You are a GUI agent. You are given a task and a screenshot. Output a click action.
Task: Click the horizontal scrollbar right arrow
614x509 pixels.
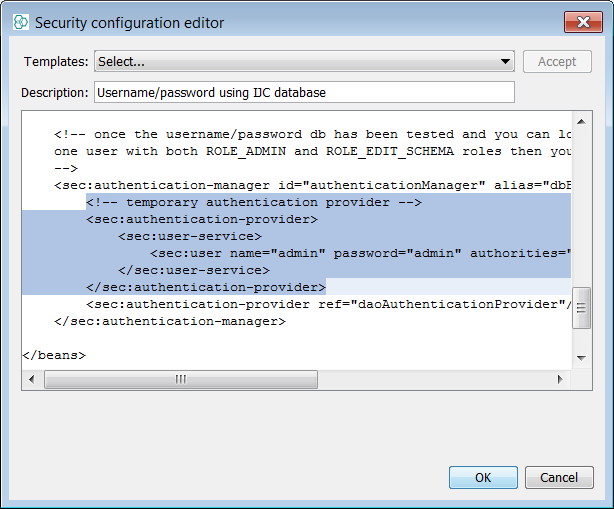click(561, 380)
